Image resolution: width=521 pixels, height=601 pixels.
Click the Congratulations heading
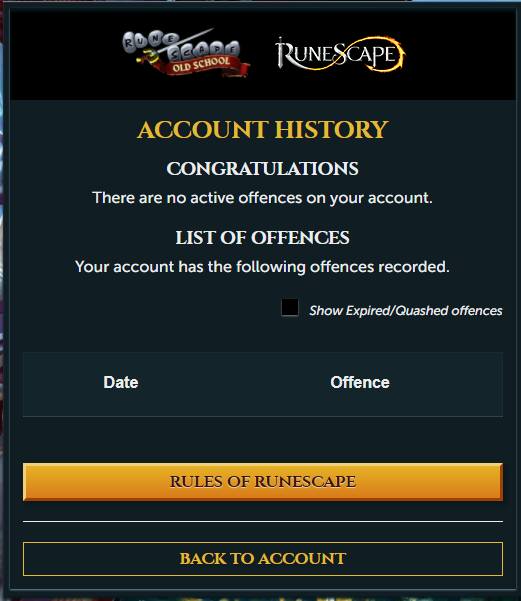pos(263,169)
